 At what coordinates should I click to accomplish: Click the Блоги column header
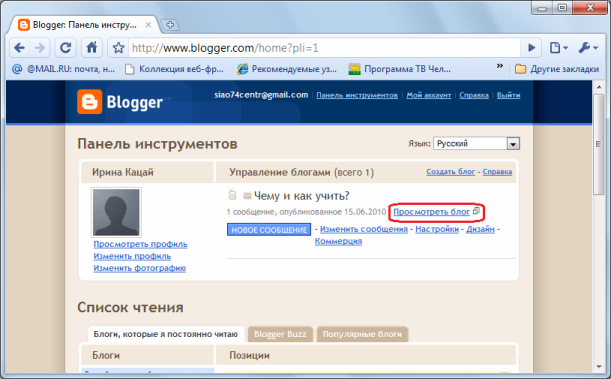tap(106, 355)
